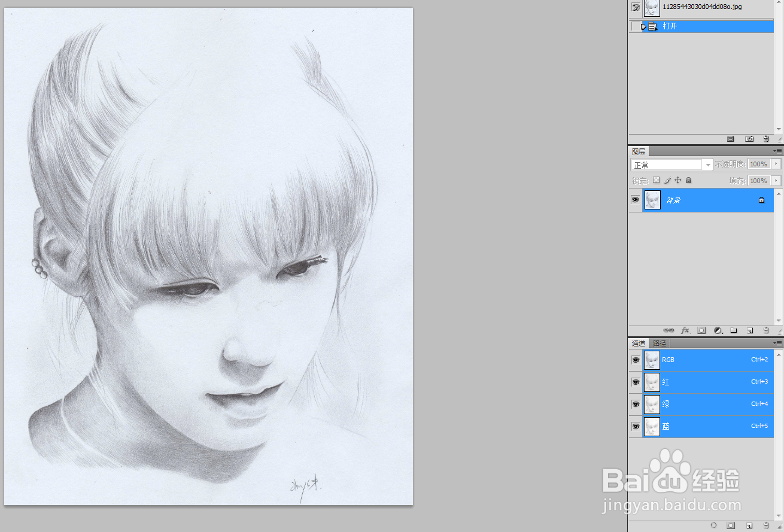
Task: Toggle visibility of 背景 layer
Action: 636,200
